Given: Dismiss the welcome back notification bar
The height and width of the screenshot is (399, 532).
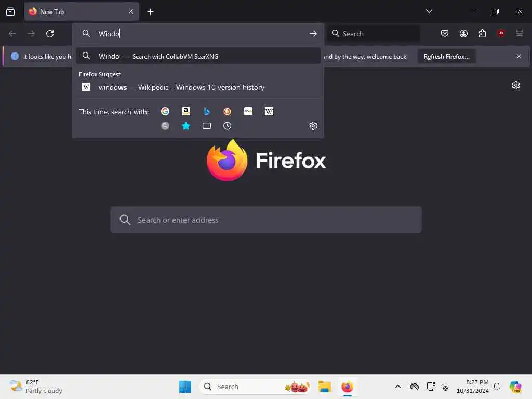Looking at the screenshot, I should [x=519, y=56].
